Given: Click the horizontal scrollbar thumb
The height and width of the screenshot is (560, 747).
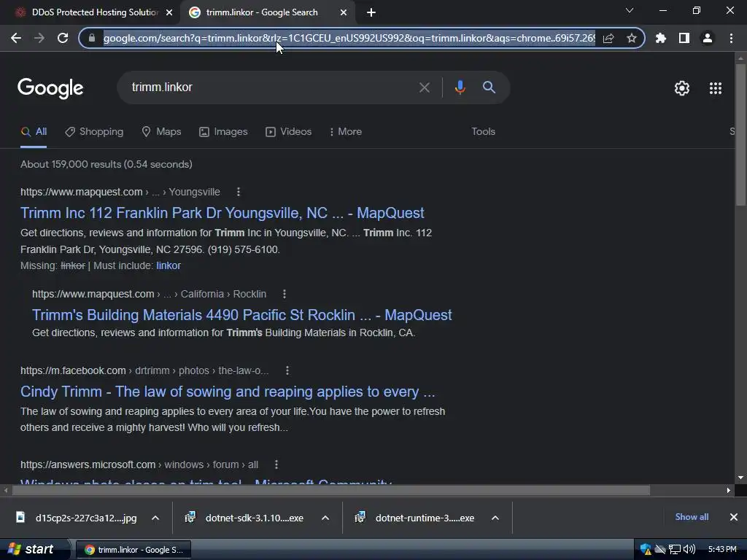Looking at the screenshot, I should (x=331, y=491).
